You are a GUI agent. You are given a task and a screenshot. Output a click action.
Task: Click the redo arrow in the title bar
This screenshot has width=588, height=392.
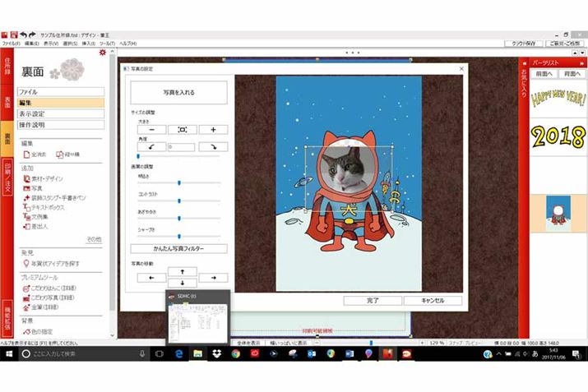coord(32,35)
